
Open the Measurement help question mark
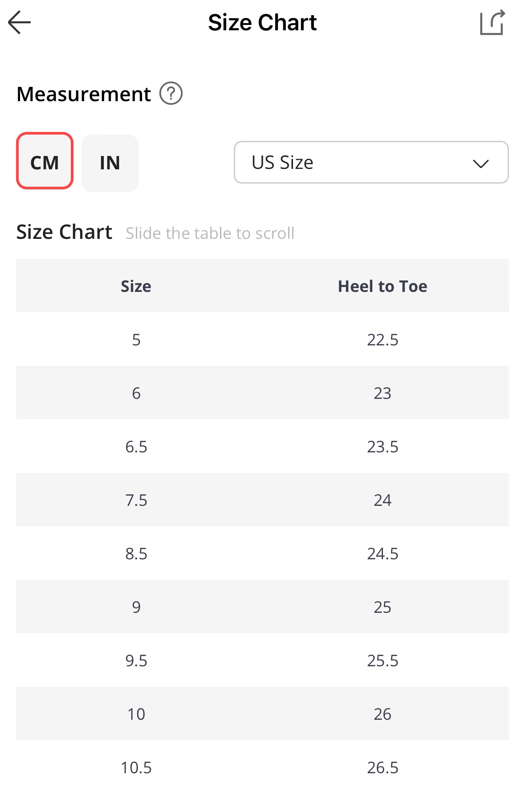171,94
